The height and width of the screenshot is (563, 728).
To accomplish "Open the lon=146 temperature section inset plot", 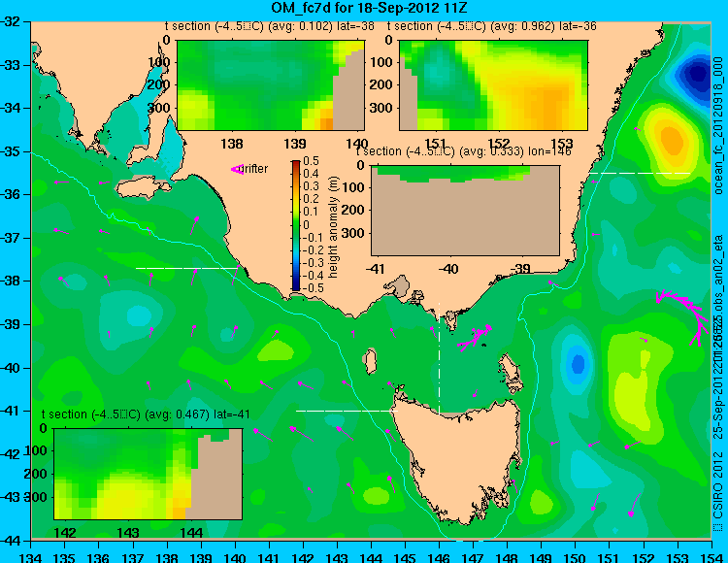I will point(465,211).
